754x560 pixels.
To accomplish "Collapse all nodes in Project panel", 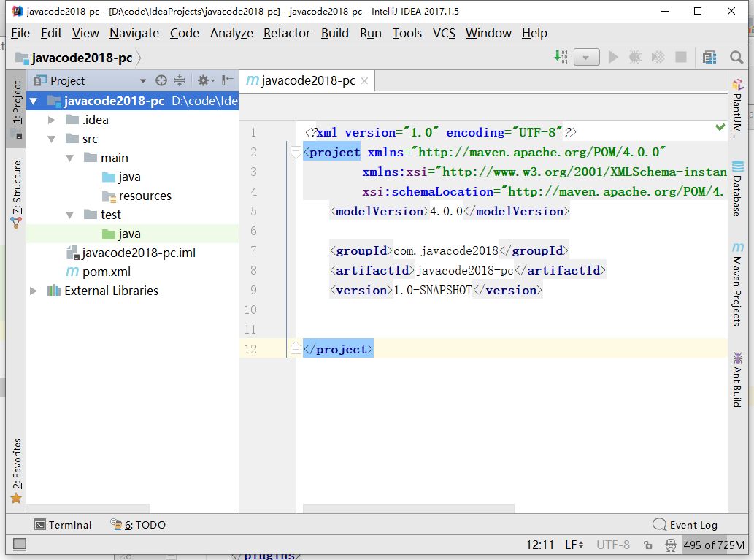I will [x=179, y=80].
